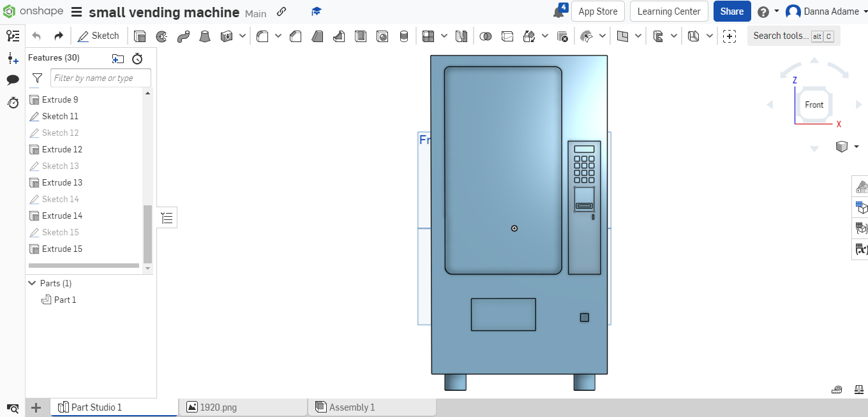868x417 pixels.
Task: Click the Share button
Action: click(x=732, y=11)
